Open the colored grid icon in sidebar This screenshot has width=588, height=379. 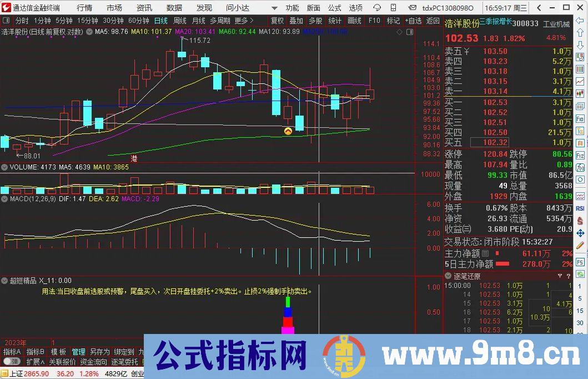click(580, 69)
